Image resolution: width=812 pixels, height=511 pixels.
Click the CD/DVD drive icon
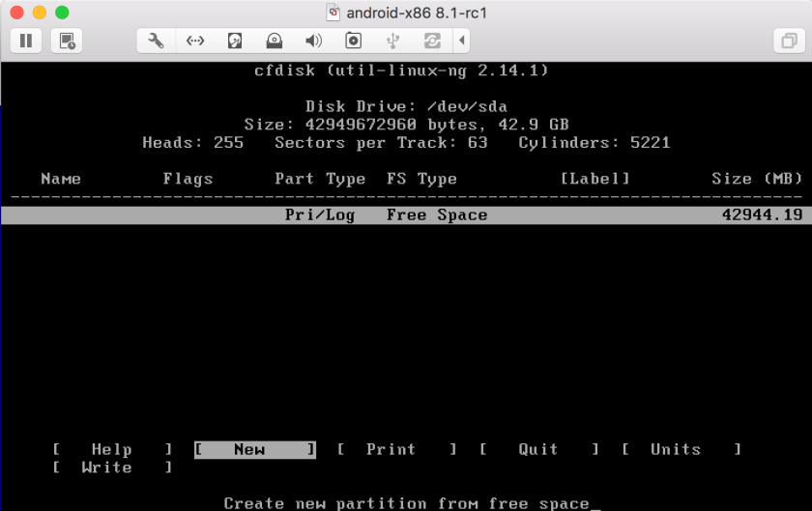click(274, 41)
